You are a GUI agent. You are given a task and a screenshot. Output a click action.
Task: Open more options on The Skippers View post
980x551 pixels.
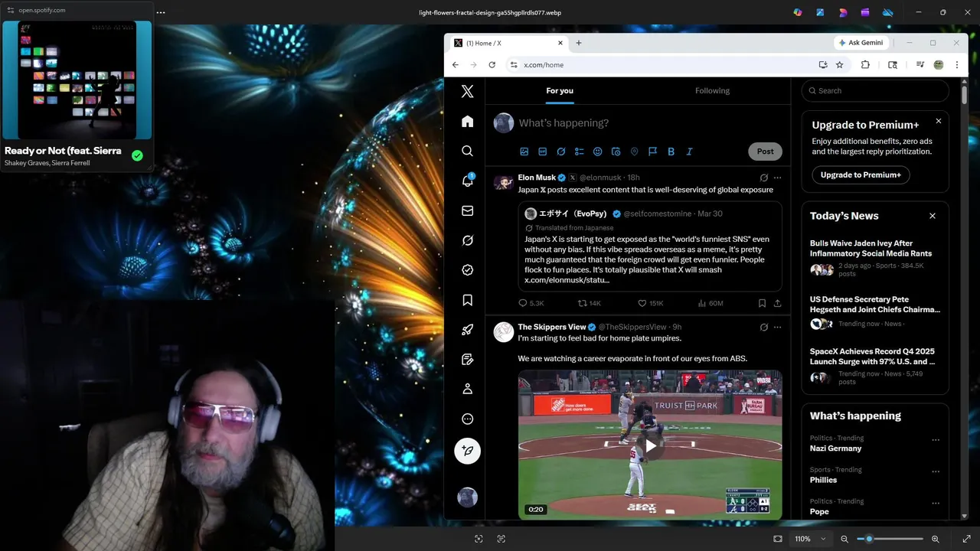(777, 327)
